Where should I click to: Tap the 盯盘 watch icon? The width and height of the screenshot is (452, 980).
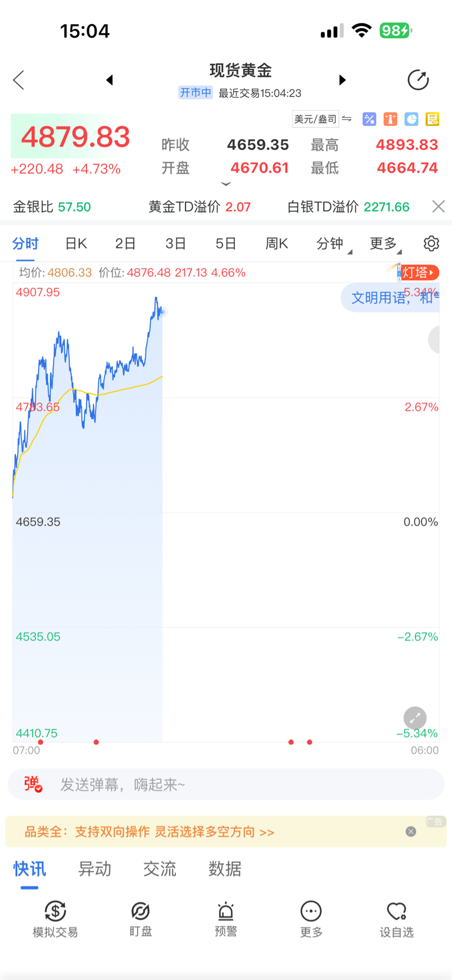tap(141, 918)
